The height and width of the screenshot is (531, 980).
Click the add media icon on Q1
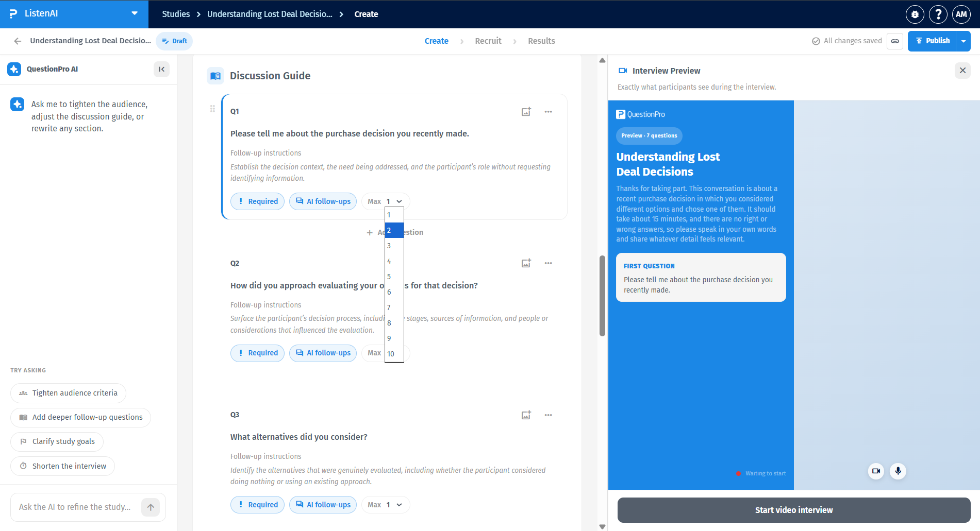pyautogui.click(x=526, y=112)
